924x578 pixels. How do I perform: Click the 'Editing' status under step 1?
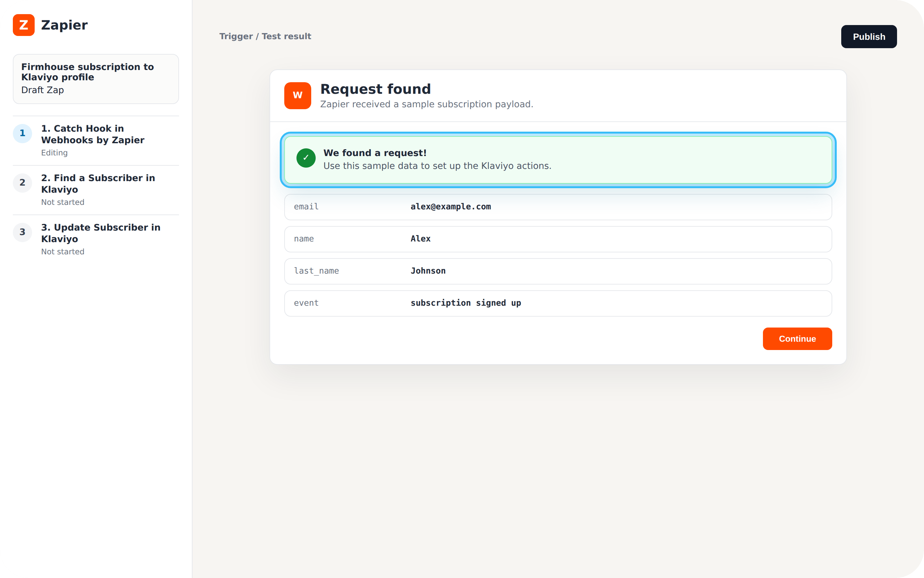pos(54,153)
